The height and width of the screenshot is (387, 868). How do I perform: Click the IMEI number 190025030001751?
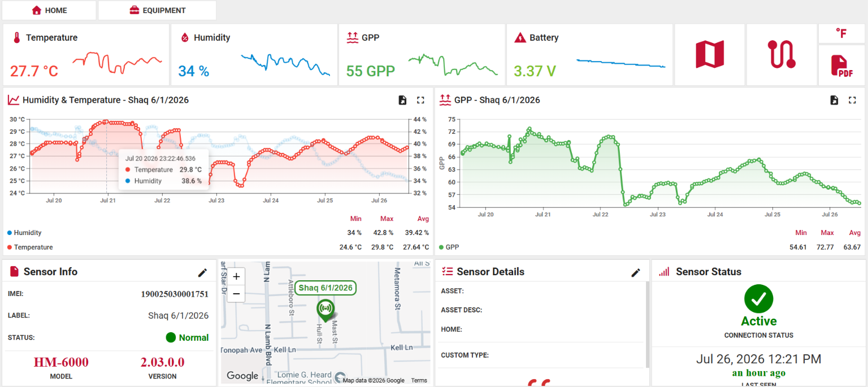175,294
